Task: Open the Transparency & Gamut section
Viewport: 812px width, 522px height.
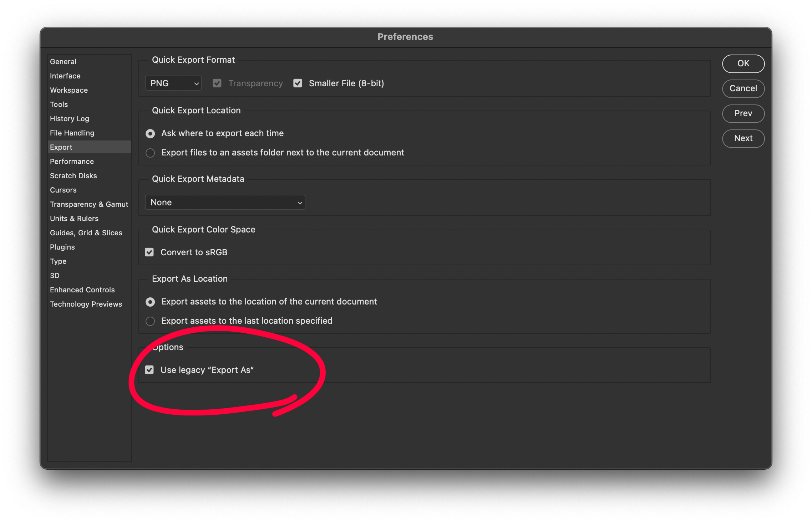Action: click(x=89, y=204)
